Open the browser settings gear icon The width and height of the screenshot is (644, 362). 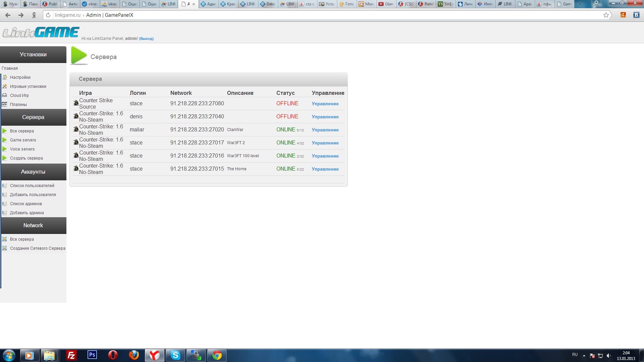pos(596,3)
